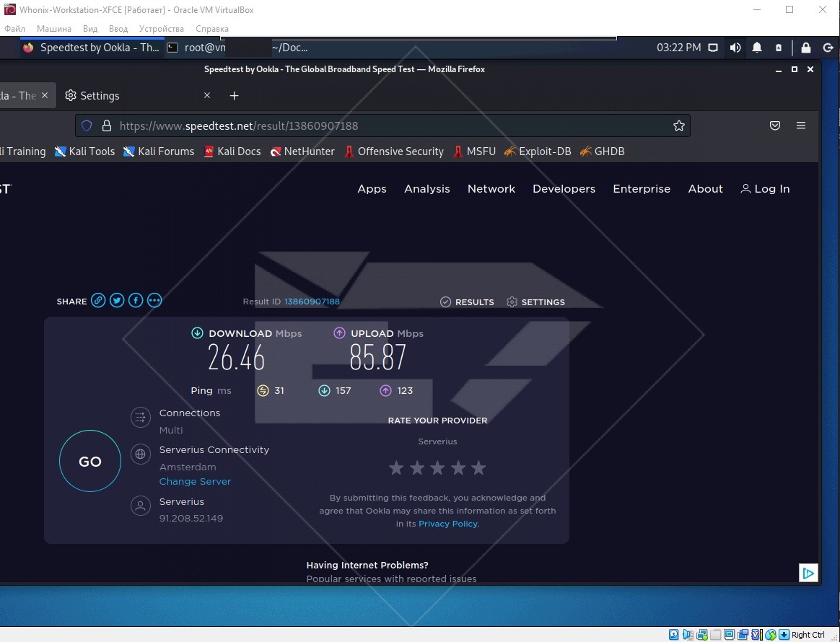Open the Exploit-DB bookmark

tap(538, 151)
